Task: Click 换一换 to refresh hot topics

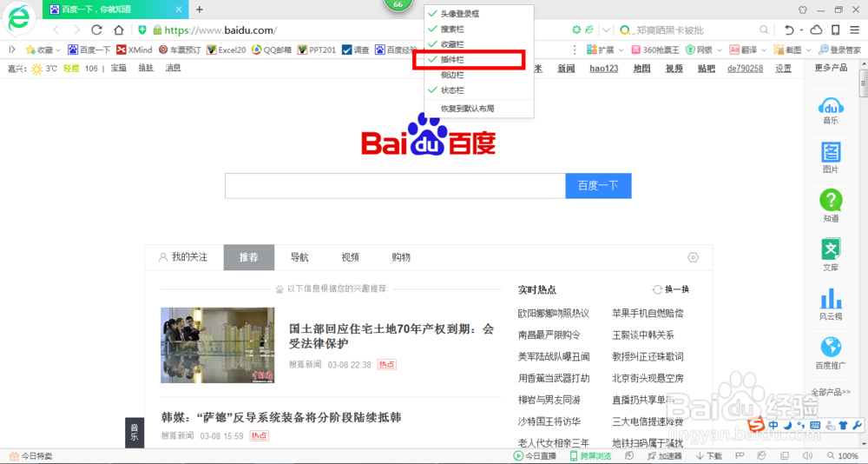Action: 671,289
